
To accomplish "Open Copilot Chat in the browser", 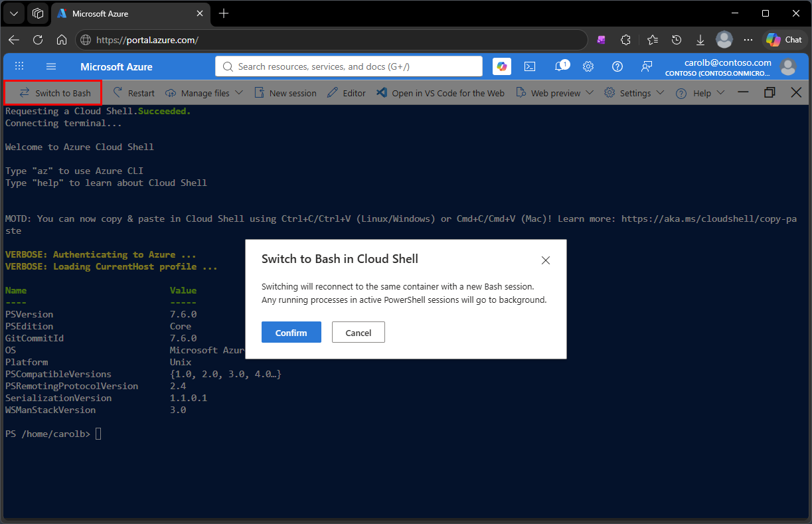I will (784, 40).
